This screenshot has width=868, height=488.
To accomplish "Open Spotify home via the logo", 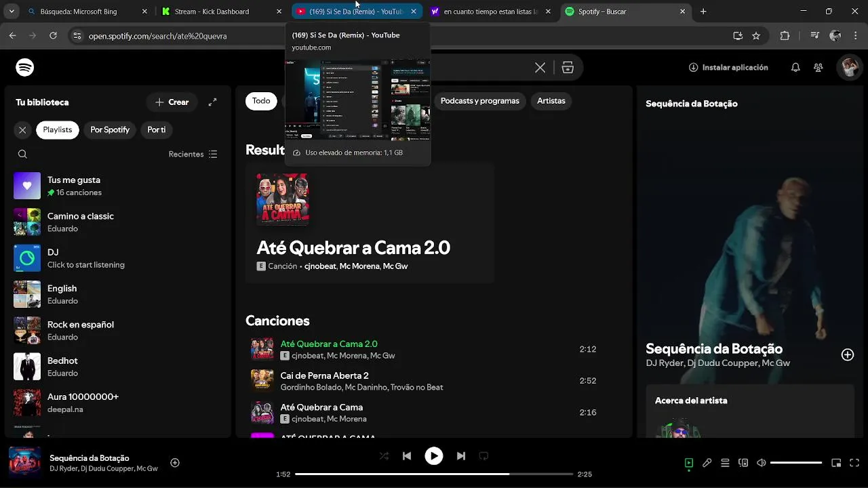I will [25, 67].
